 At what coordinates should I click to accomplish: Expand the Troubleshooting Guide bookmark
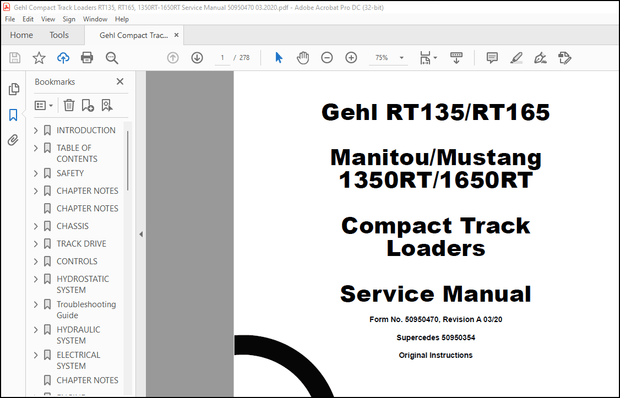(x=36, y=304)
